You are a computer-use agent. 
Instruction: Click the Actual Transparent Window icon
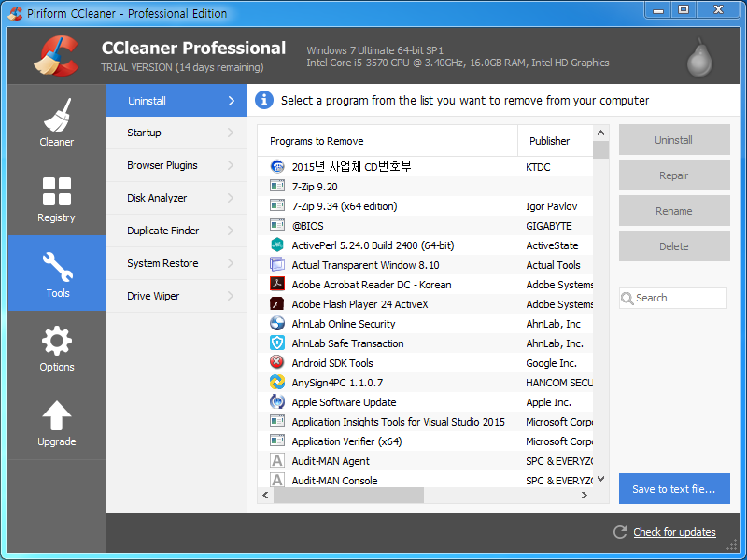(277, 265)
